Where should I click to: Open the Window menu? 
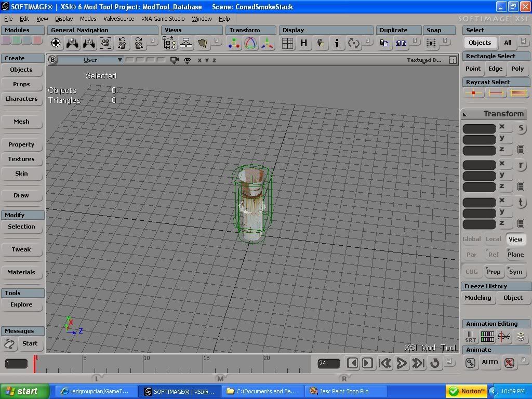pyautogui.click(x=202, y=19)
